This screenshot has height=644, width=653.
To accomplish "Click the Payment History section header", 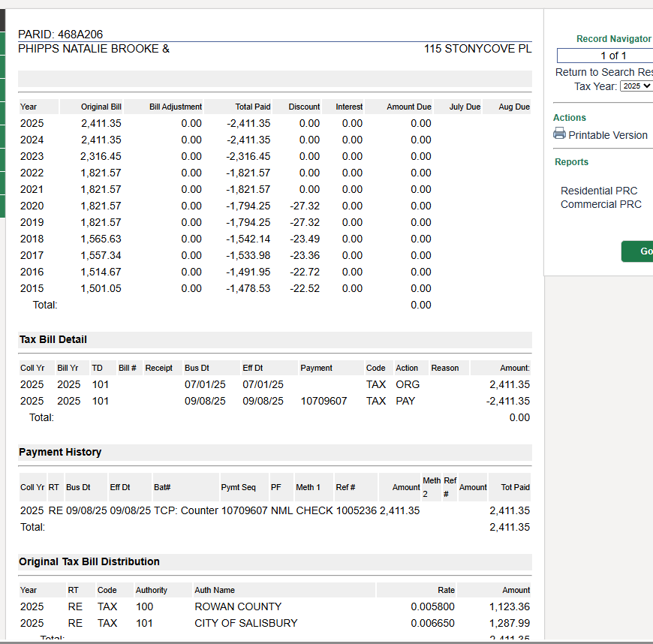I will click(60, 452).
